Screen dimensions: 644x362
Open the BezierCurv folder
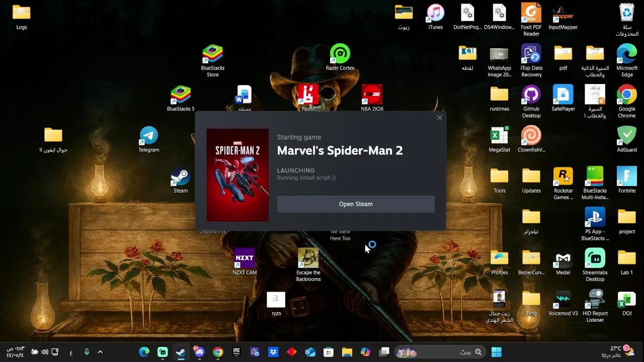tap(531, 262)
